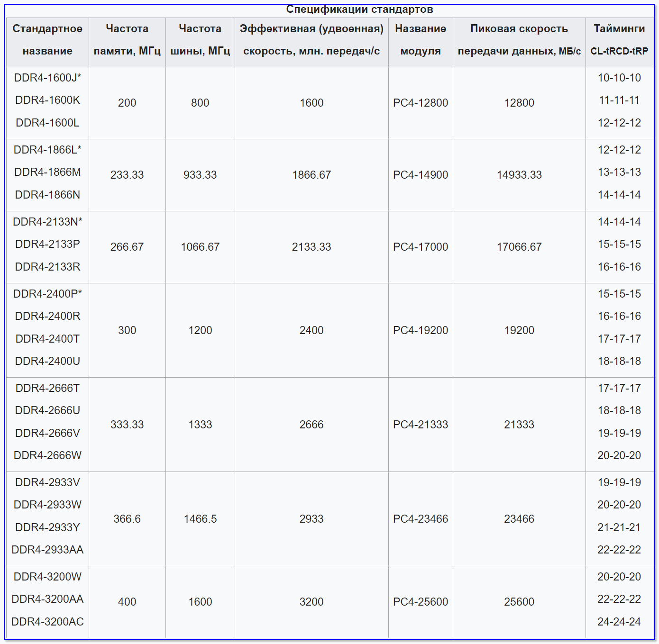This screenshot has width=659, height=644.
Task: Click the DDR4-2133P entry
Action: [x=47, y=244]
